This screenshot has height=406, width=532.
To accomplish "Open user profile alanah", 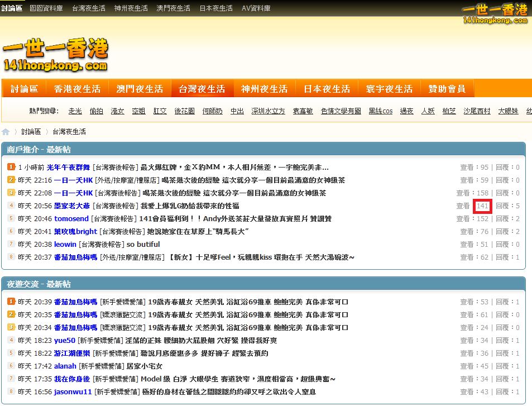I will 65,366.
